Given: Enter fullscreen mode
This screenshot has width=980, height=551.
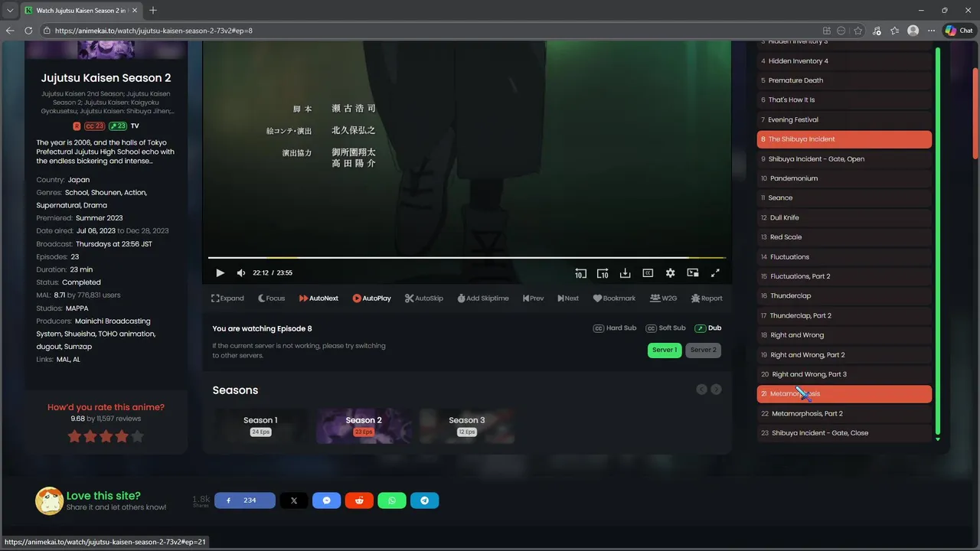Looking at the screenshot, I should click(715, 273).
